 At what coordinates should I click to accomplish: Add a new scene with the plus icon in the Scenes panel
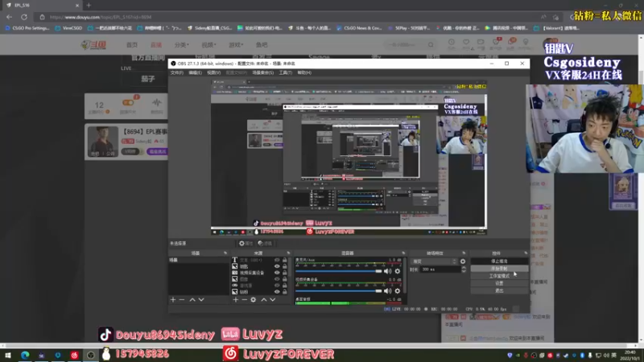173,299
